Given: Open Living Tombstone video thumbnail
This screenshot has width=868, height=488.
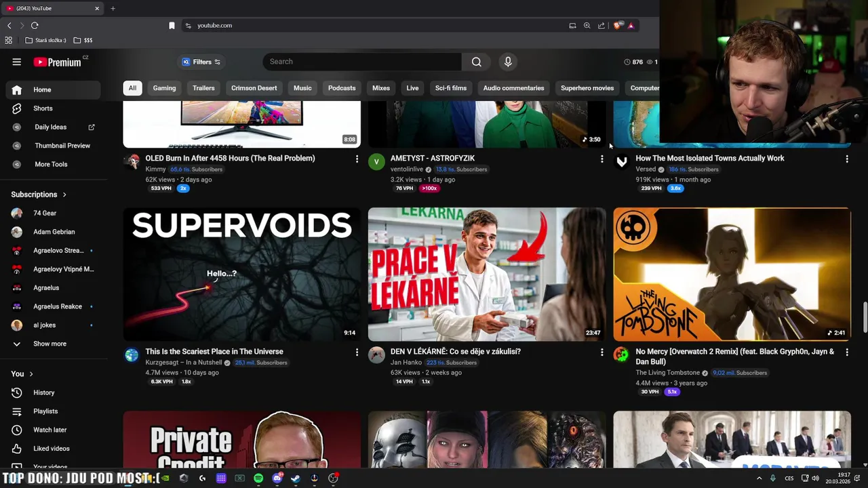Looking at the screenshot, I should coord(732,274).
